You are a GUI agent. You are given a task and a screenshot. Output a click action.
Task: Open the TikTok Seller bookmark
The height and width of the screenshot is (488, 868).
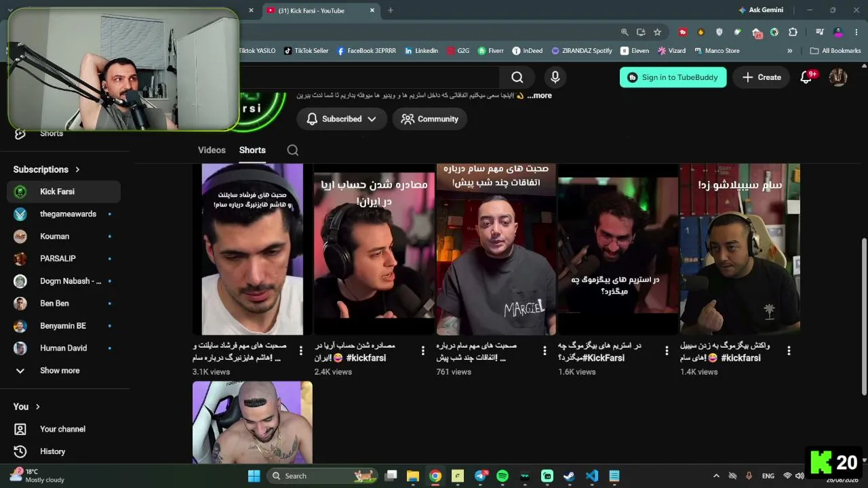pos(307,51)
